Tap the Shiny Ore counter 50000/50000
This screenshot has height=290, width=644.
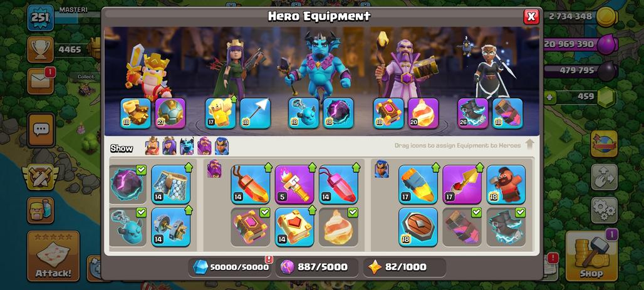click(231, 267)
